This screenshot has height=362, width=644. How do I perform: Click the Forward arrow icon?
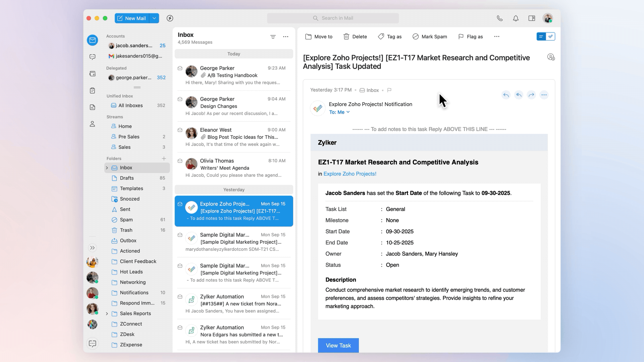pos(531,95)
